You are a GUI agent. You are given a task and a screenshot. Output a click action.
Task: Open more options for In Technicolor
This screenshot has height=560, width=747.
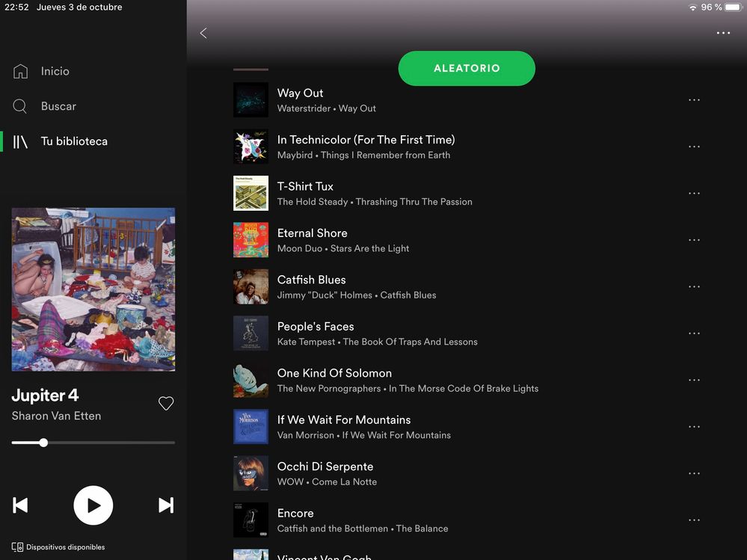694,147
